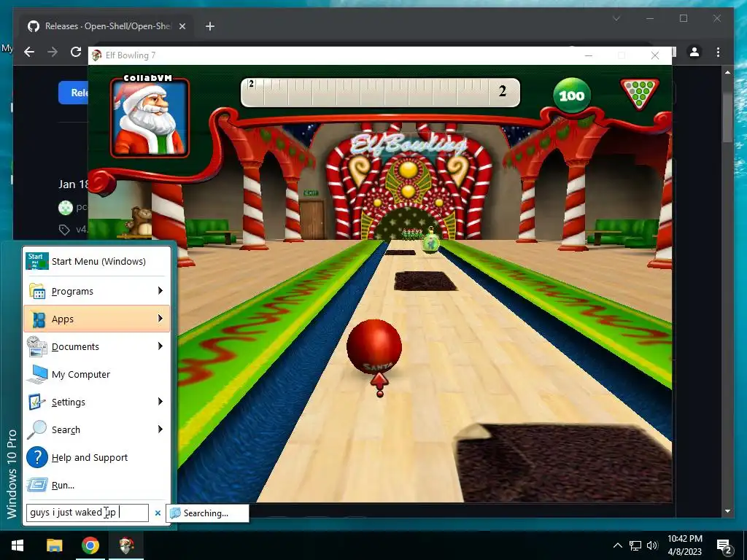This screenshot has height=560, width=747.
Task: Open Help and Support
Action: (x=97, y=457)
